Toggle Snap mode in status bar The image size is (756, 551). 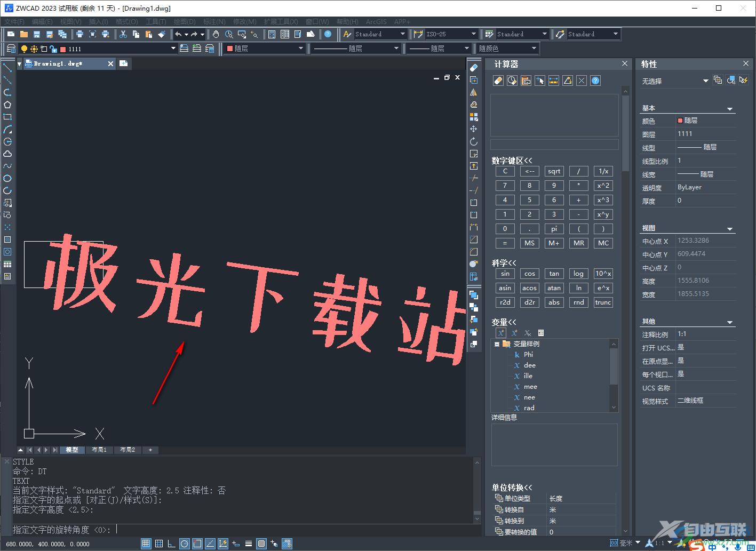click(x=146, y=544)
